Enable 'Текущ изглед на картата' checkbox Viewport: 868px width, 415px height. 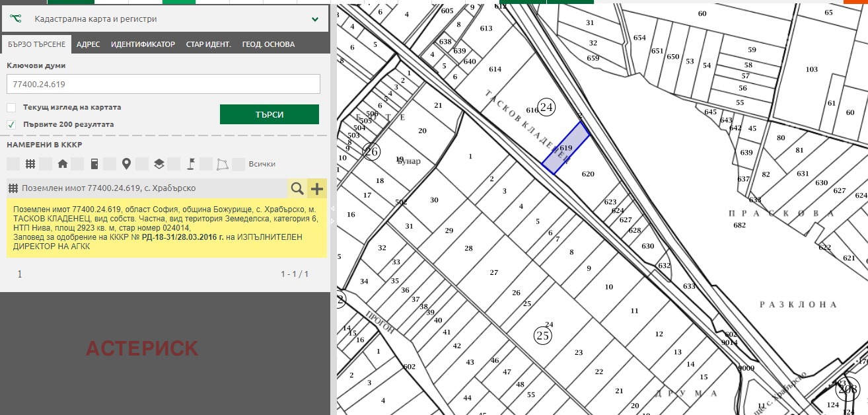11,108
